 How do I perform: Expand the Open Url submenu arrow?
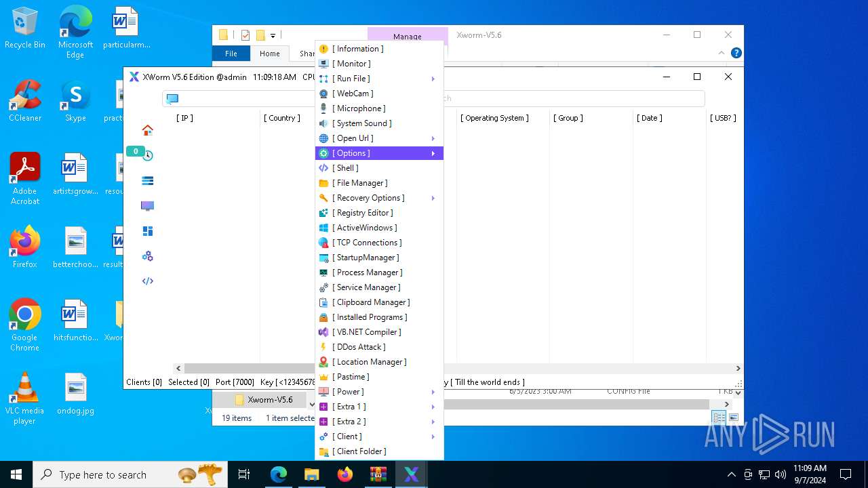tap(433, 138)
